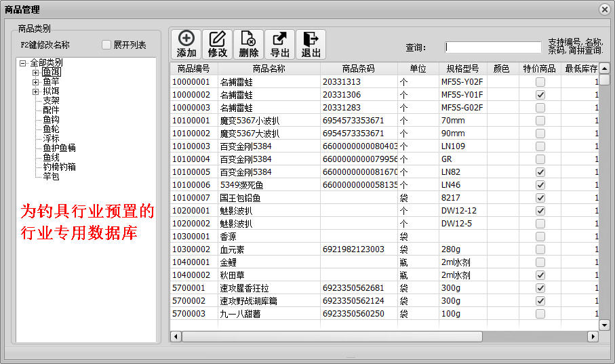Collapse the 全部类别 root node
The image size is (615, 364).
click(23, 63)
